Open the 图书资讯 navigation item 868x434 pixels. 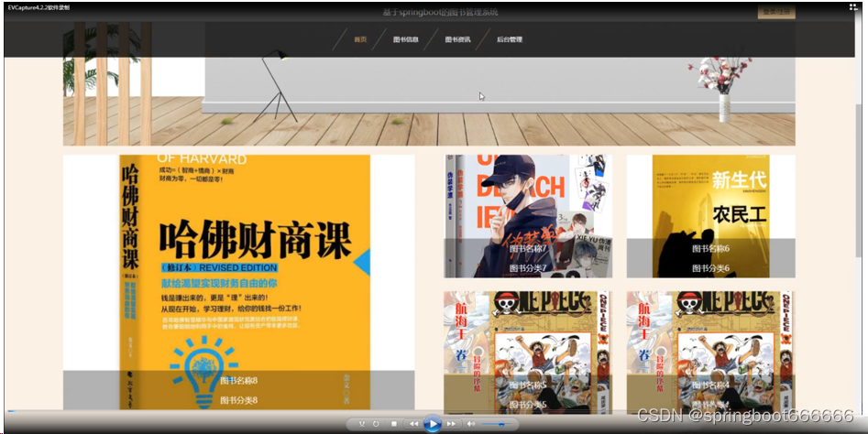coord(457,39)
